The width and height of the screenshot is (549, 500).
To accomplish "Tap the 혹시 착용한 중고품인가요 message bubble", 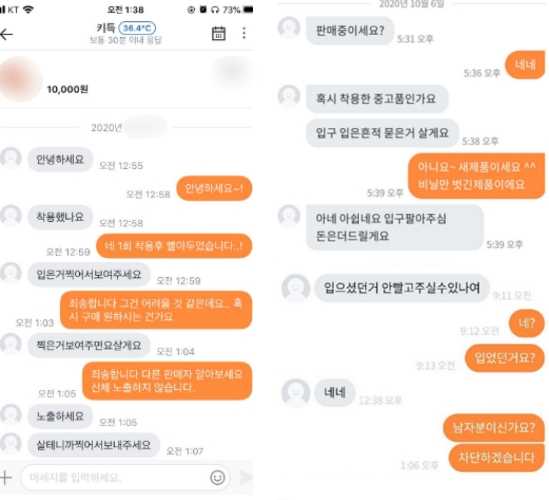I will (376, 99).
